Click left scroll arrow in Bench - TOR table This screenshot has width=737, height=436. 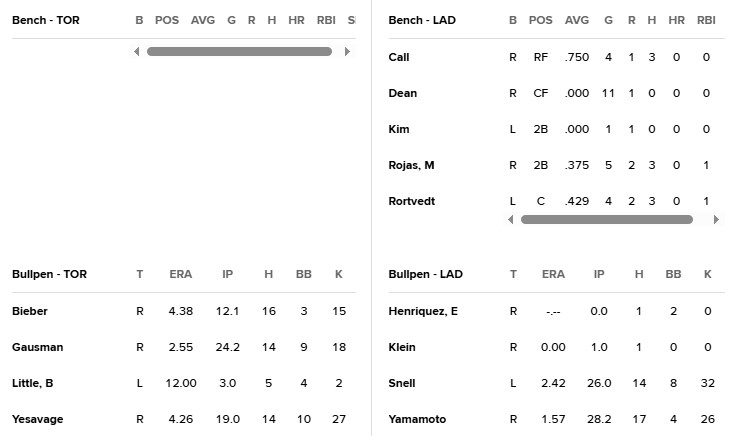(x=136, y=52)
